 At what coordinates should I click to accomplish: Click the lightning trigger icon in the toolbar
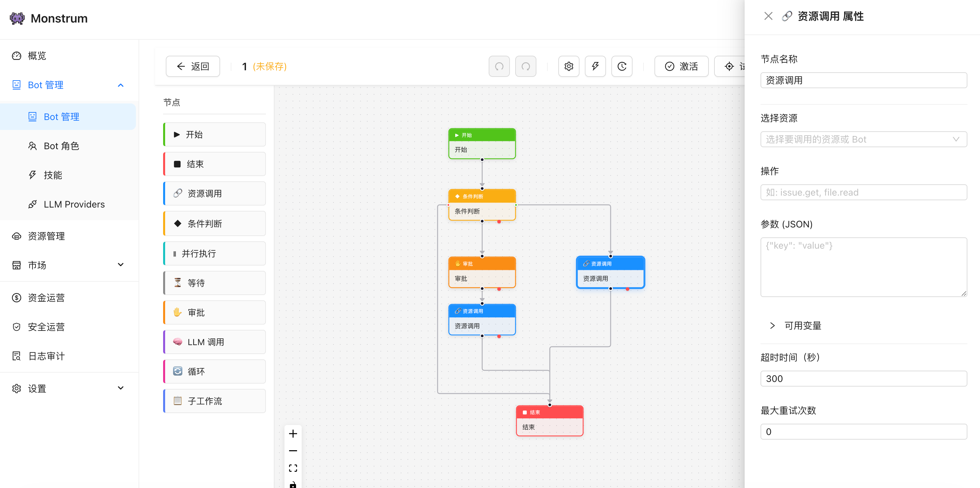(595, 66)
